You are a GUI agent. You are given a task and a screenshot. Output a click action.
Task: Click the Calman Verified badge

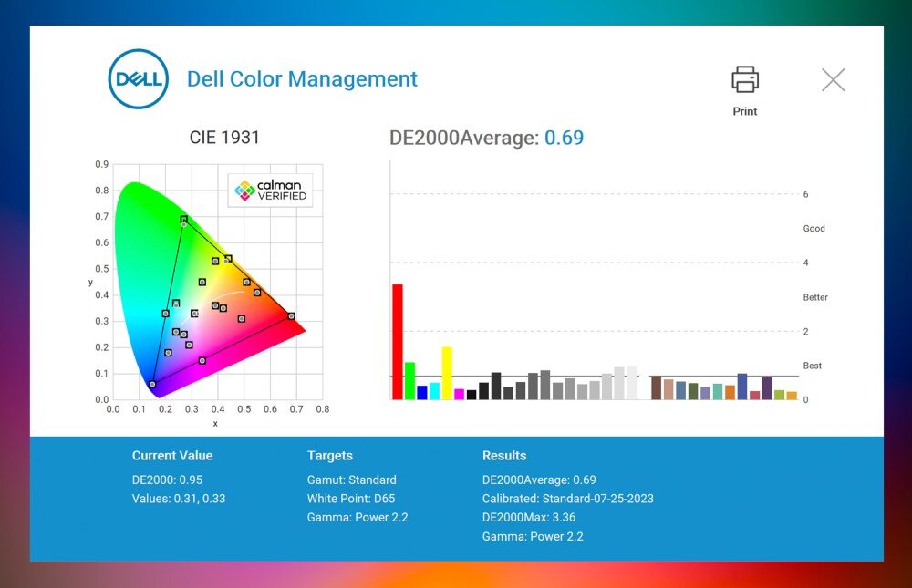pos(271,191)
